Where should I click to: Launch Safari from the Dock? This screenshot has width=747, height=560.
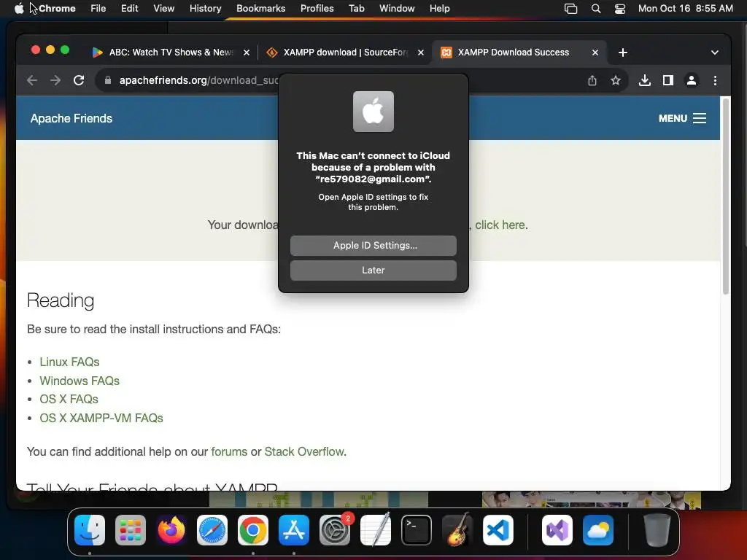click(x=212, y=530)
